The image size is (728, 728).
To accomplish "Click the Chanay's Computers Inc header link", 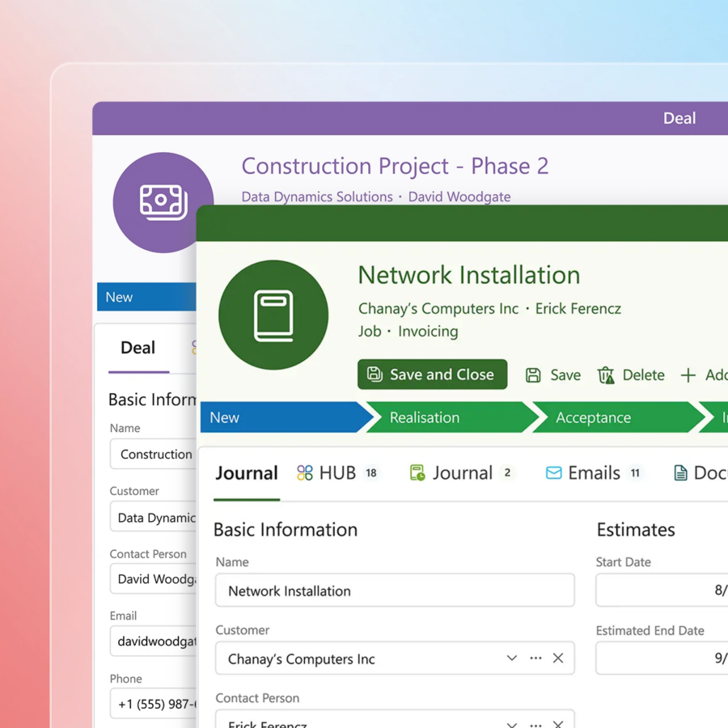I will [x=438, y=309].
